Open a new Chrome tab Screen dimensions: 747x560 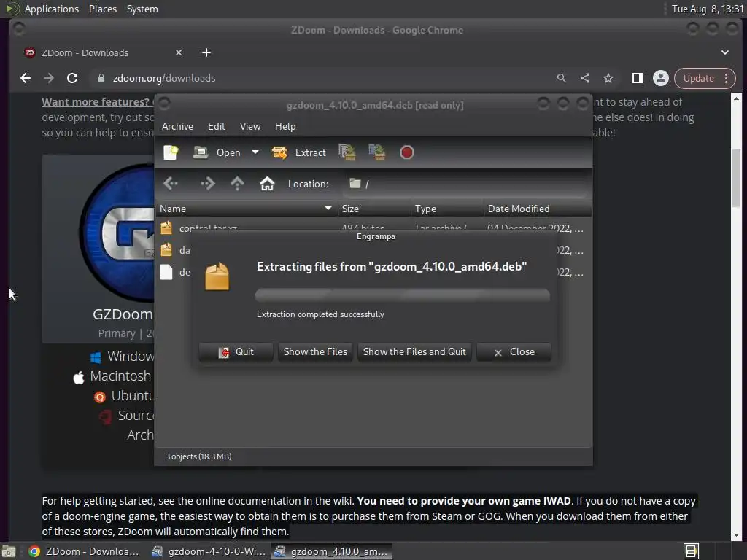[x=206, y=52]
